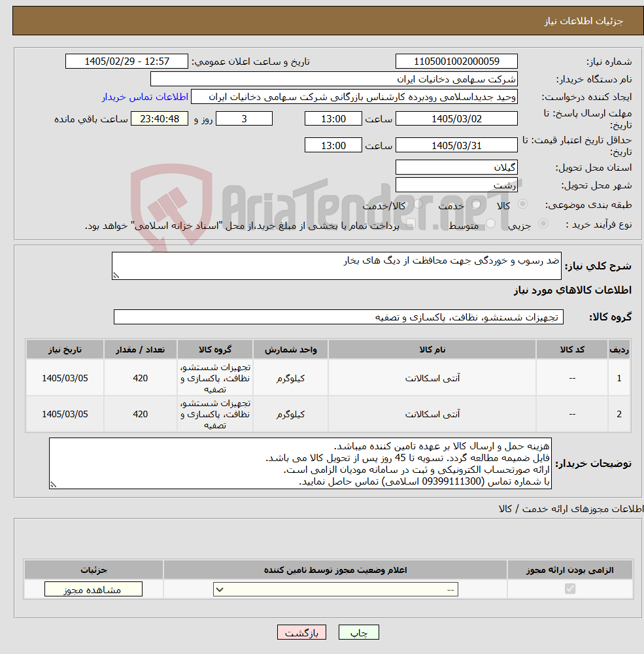Open the buyer contact information link
Viewport: 644px width, 654px height.
[144, 97]
